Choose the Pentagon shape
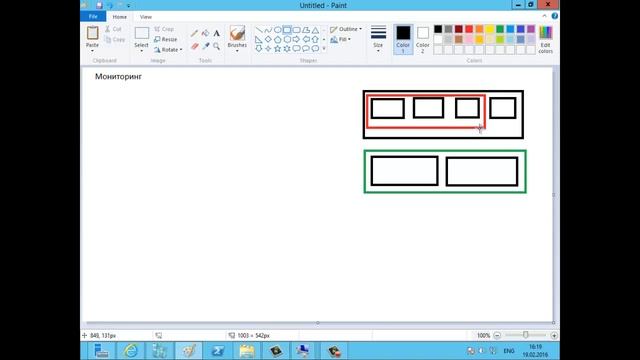 [x=278, y=40]
